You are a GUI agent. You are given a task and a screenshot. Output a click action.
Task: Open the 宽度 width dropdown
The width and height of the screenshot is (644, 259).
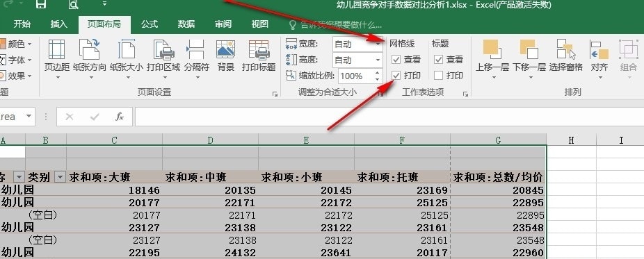pyautogui.click(x=378, y=44)
